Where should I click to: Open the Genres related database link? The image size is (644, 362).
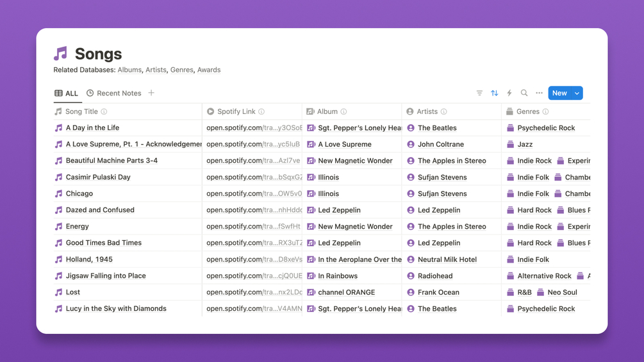pos(181,70)
